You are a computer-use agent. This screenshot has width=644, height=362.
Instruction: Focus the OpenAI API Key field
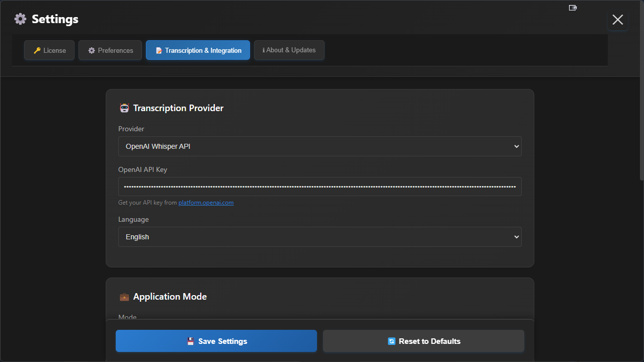[319, 187]
